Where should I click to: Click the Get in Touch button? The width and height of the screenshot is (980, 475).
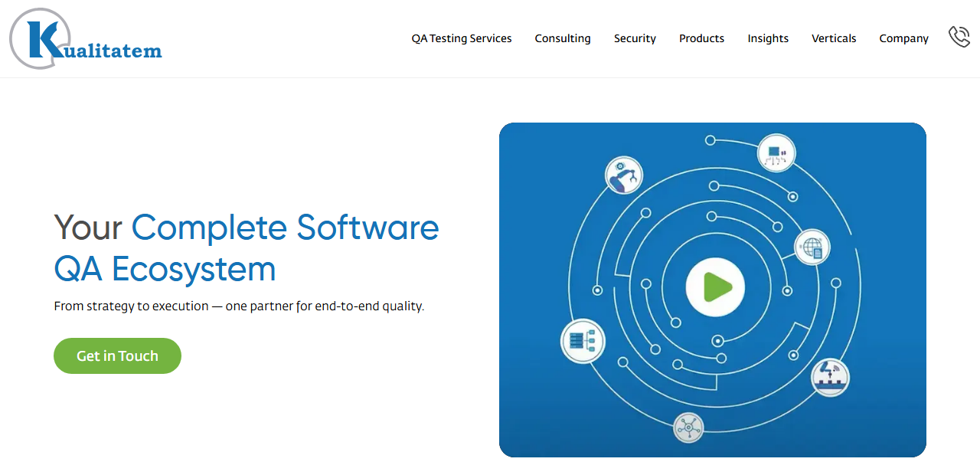pyautogui.click(x=117, y=355)
